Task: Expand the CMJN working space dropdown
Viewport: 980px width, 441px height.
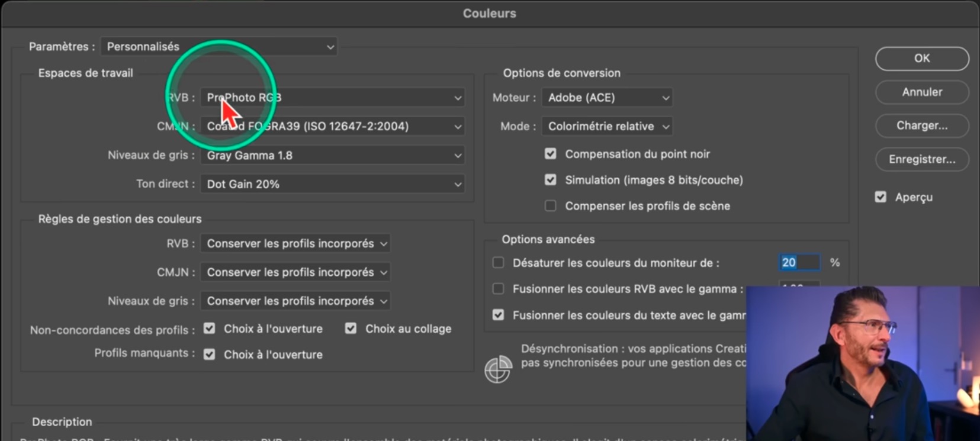Action: [332, 127]
